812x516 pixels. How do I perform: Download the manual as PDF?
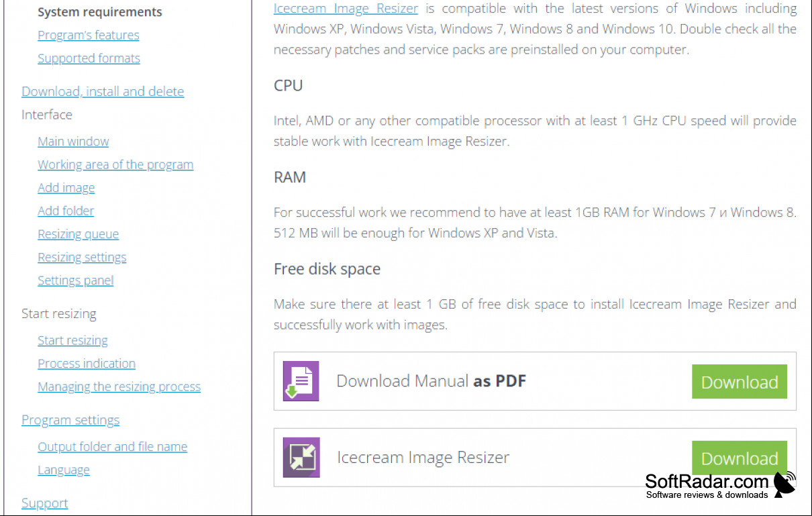(740, 382)
